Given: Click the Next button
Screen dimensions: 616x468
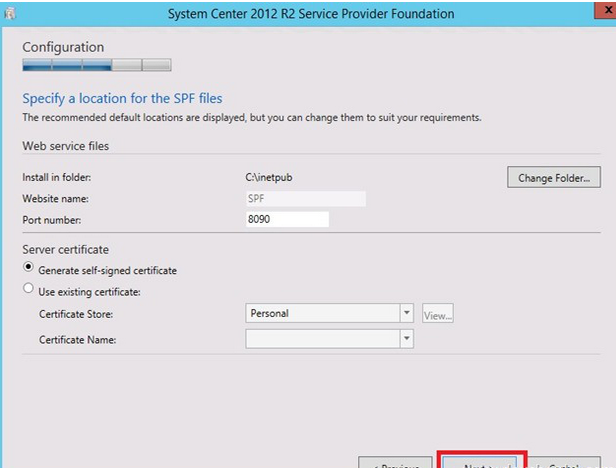Looking at the screenshot, I should click(x=478, y=462).
